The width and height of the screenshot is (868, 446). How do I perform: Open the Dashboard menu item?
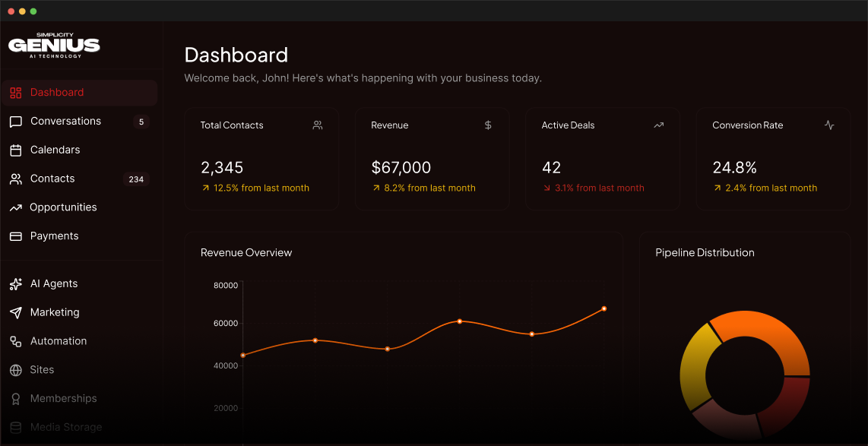click(x=57, y=93)
